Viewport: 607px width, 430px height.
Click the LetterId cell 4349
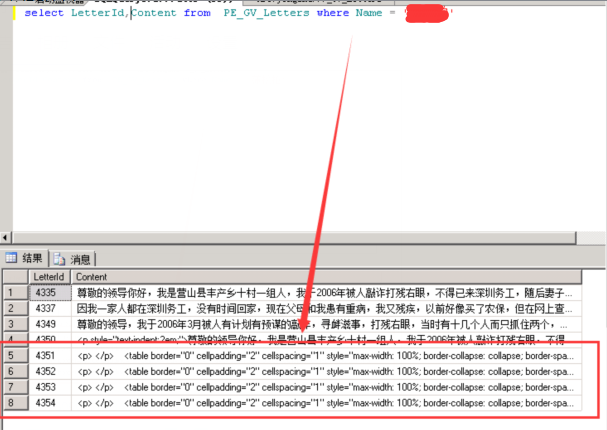49,324
